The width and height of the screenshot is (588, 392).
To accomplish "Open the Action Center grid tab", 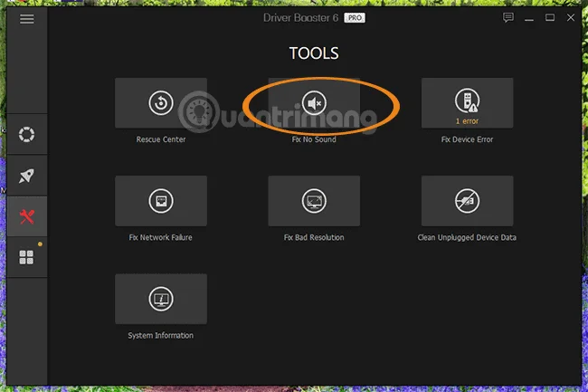I will click(x=26, y=257).
